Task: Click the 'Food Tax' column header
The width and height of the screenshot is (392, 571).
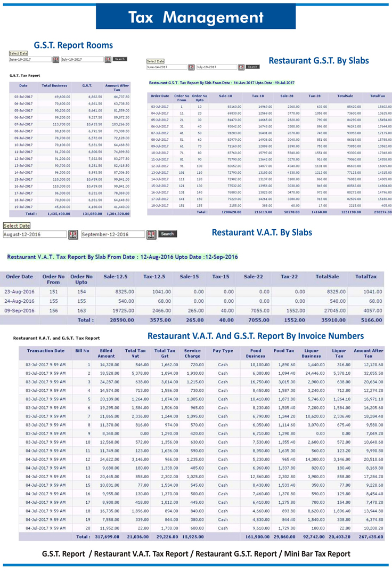Action: click(x=284, y=351)
